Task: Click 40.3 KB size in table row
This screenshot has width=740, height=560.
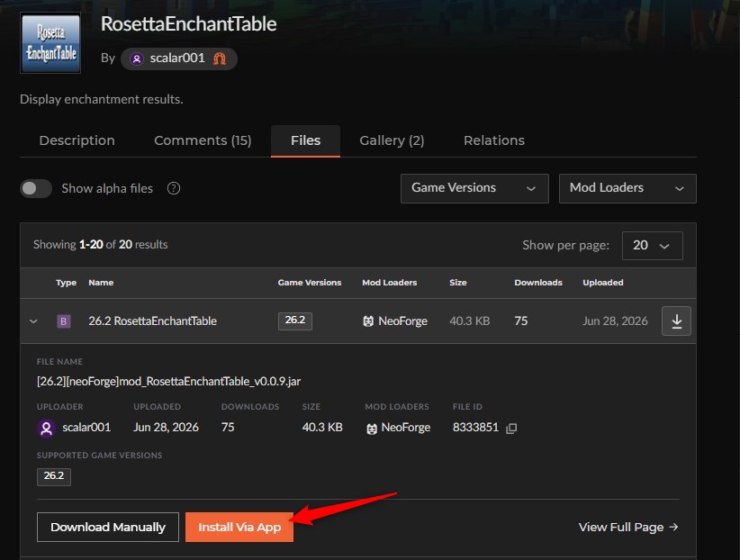Action: click(470, 321)
